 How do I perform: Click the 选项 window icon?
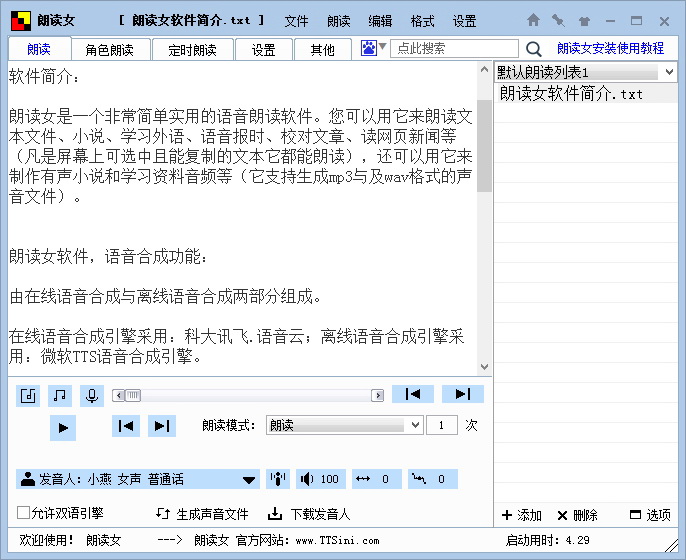[x=635, y=515]
